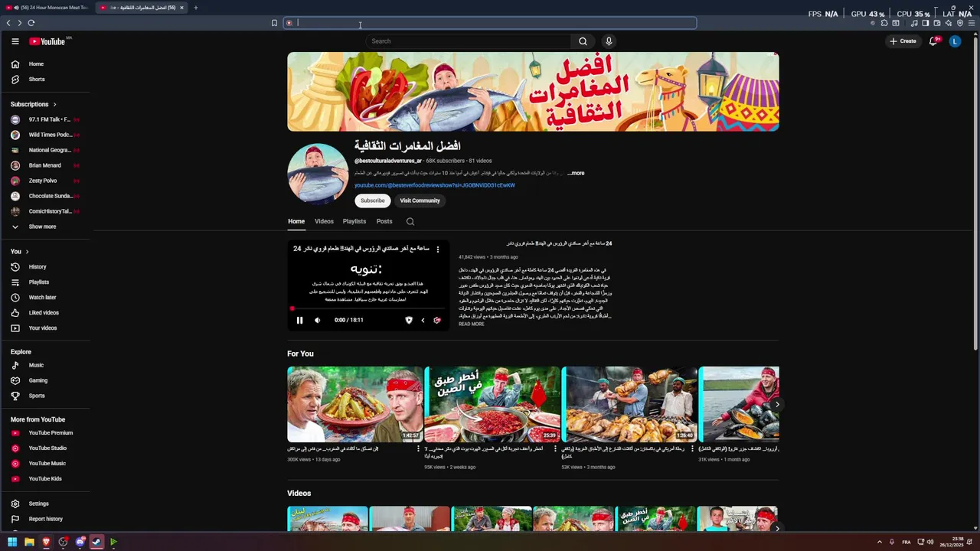The height and width of the screenshot is (551, 980).
Task: Open the besteverfoodreviewshow channel link
Action: [435, 185]
